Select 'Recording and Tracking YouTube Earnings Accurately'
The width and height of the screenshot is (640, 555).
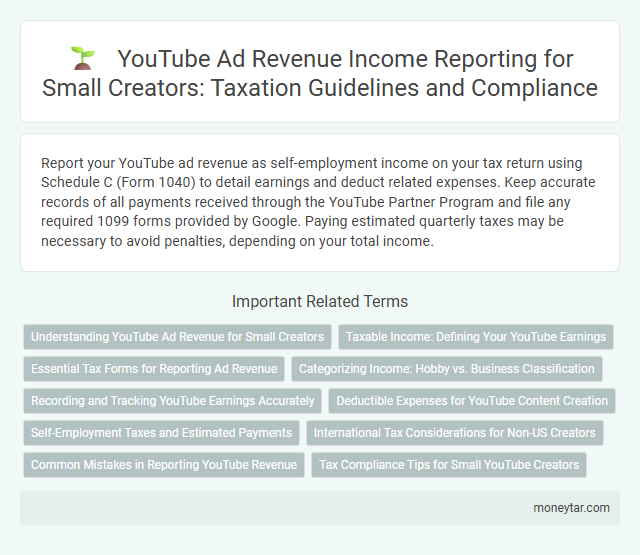click(x=173, y=401)
